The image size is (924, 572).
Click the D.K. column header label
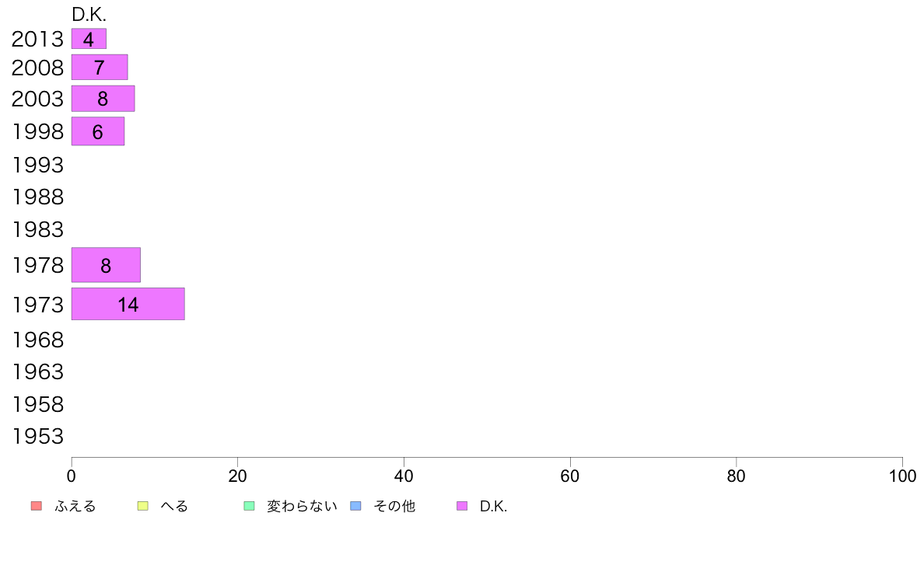point(89,15)
